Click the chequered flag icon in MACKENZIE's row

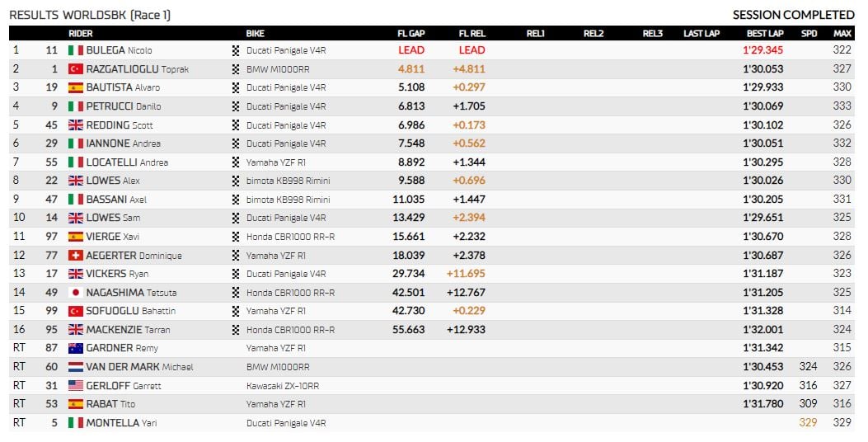(236, 330)
